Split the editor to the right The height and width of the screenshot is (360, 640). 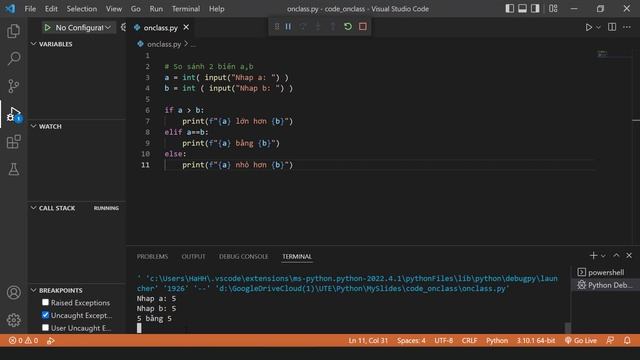point(612,27)
